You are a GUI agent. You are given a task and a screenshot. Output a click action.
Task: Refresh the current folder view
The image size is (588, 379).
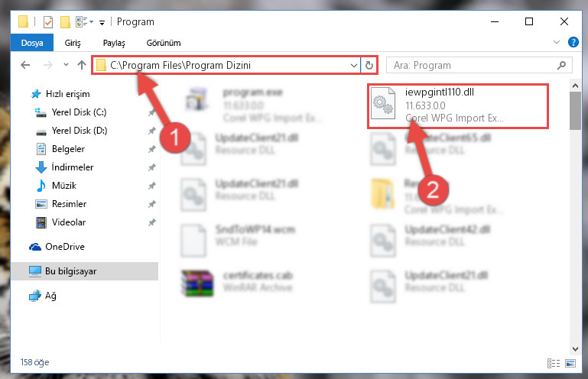tap(369, 65)
